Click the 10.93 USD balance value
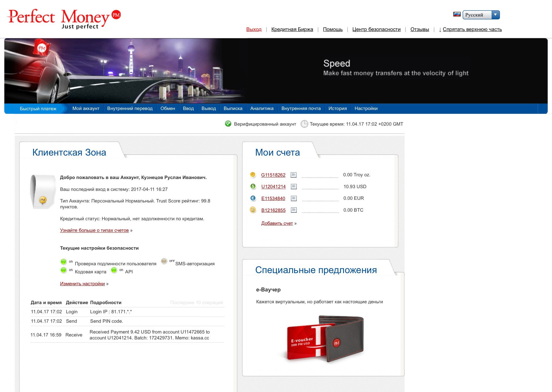 [355, 187]
